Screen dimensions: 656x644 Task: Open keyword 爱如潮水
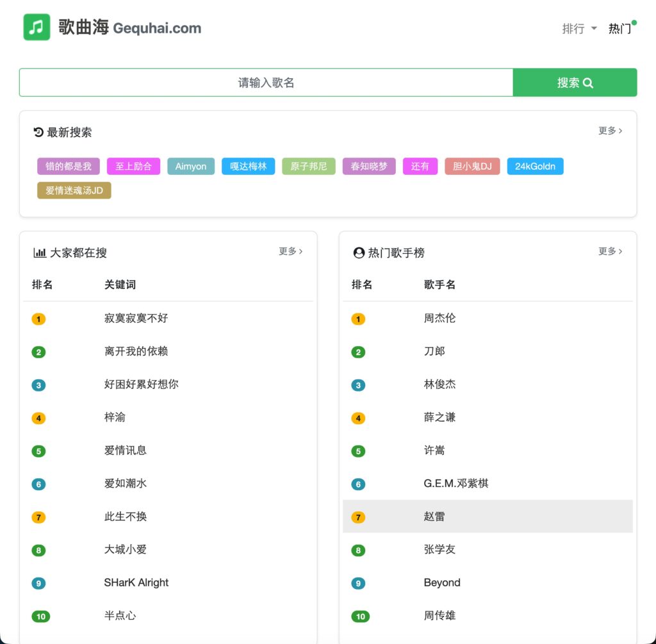126,483
